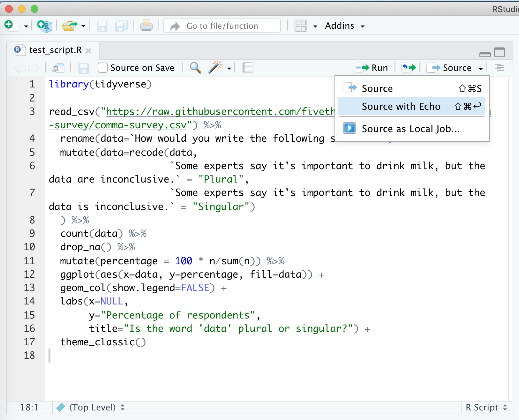519x420 pixels.
Task: Click the Print document icon
Action: [x=146, y=26]
